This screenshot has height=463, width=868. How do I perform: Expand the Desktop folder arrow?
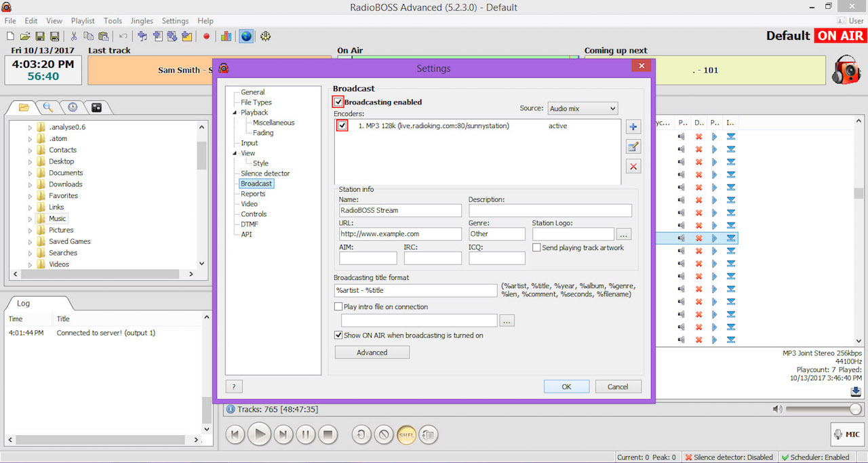pos(30,161)
